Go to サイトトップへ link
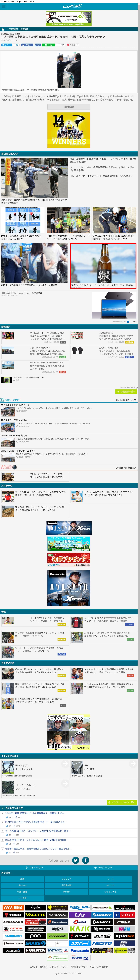Viewport: 140px width, 980px height. [34, 868]
